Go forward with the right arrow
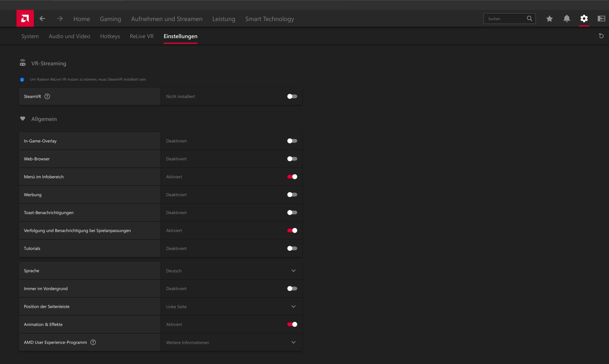 (x=60, y=19)
